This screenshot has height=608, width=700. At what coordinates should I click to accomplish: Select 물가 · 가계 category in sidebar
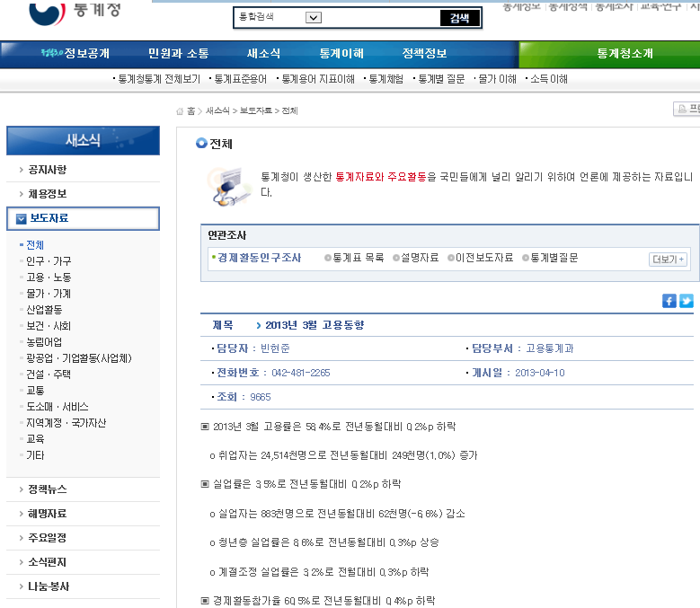click(x=49, y=294)
